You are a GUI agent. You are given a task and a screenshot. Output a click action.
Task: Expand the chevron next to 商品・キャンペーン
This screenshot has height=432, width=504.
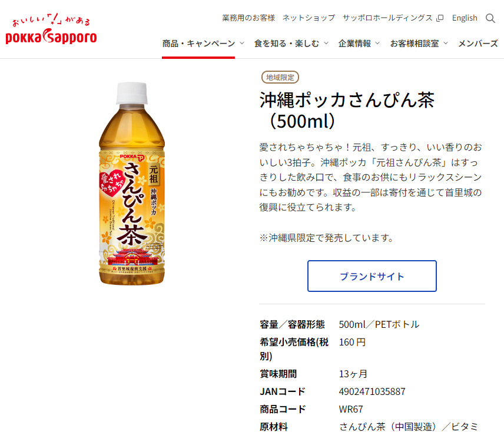tap(241, 44)
